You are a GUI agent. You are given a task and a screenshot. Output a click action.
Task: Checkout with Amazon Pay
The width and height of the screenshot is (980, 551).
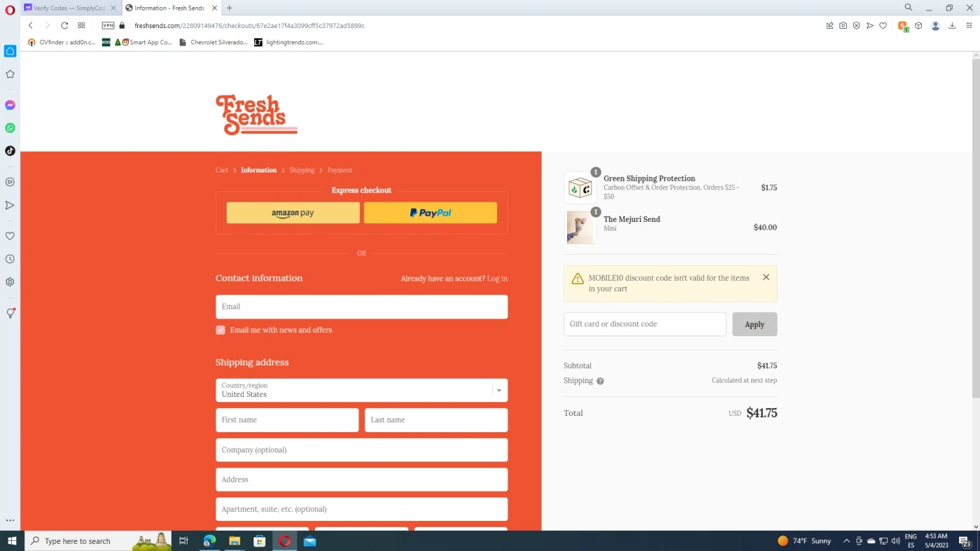click(x=293, y=213)
